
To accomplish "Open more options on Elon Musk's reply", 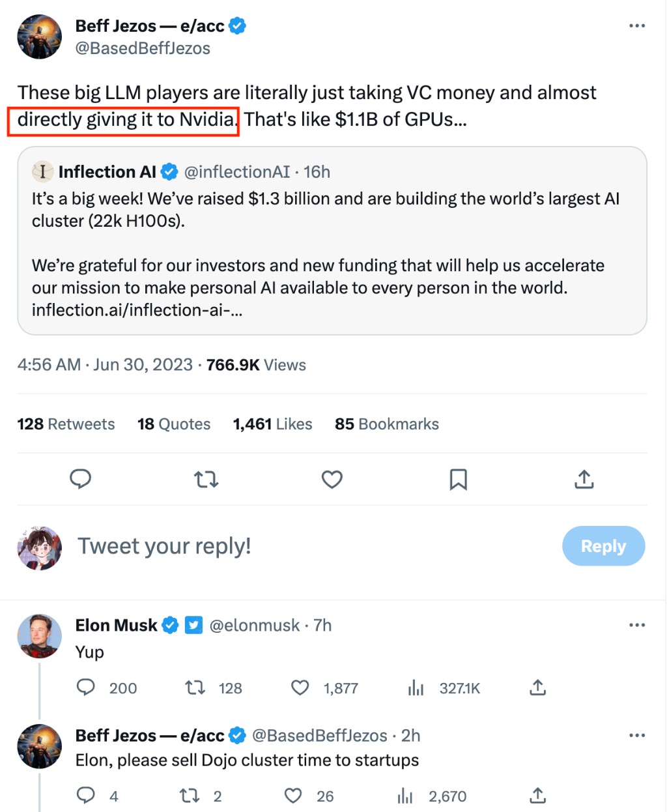I will [x=636, y=625].
